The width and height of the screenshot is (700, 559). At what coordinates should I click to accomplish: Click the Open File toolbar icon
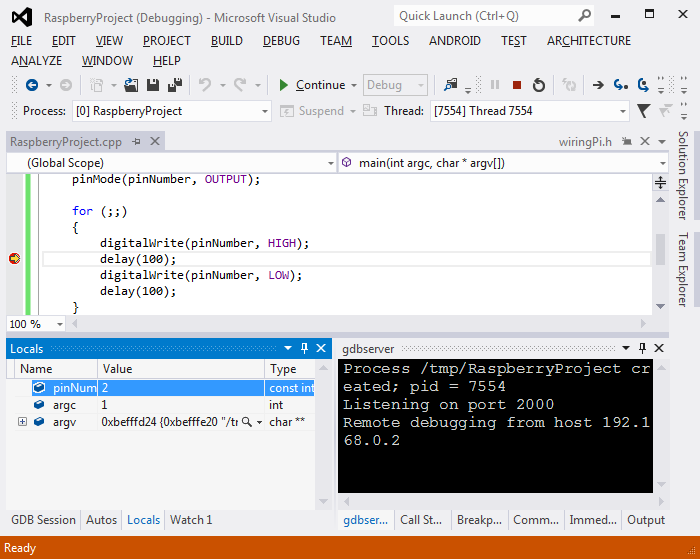[x=131, y=85]
